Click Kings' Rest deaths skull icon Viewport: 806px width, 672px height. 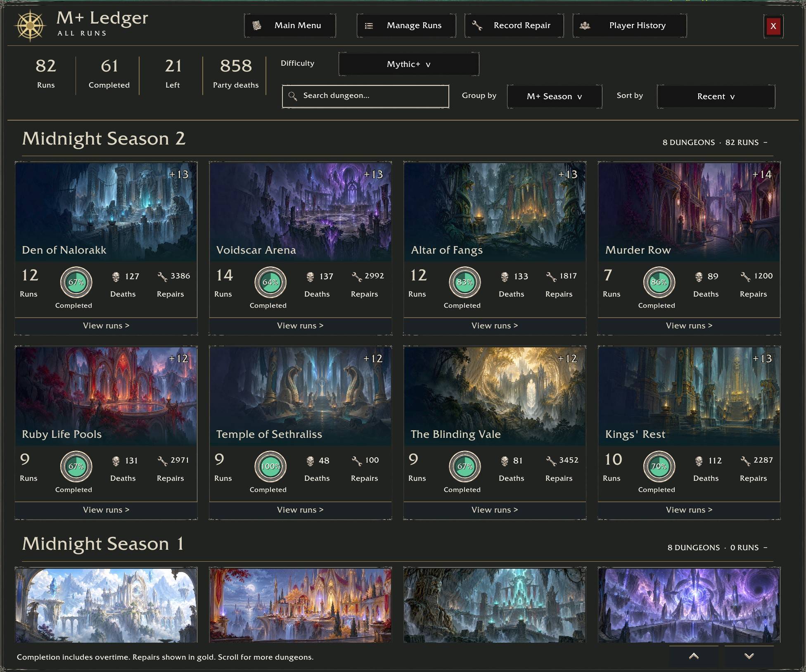click(x=699, y=461)
